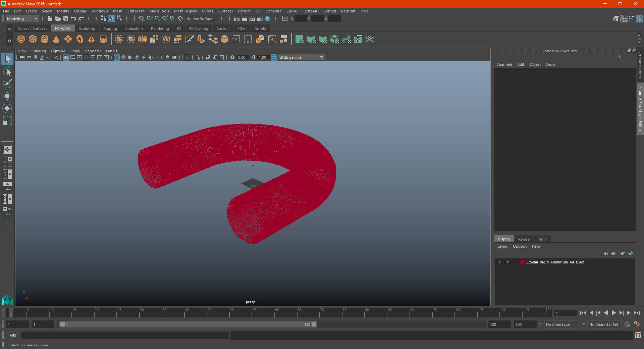Create a polygon cube from the shelf
Image resolution: width=644 pixels, height=349 pixels.
click(x=33, y=39)
